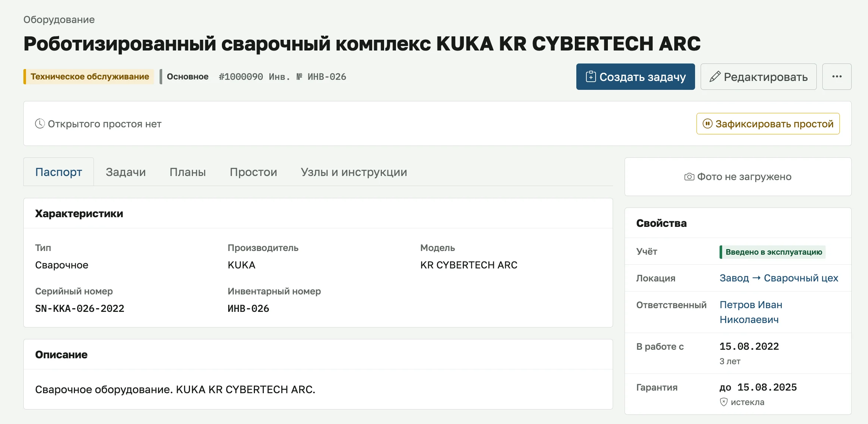Select serial number SN-KKA-026-2022

(80, 309)
